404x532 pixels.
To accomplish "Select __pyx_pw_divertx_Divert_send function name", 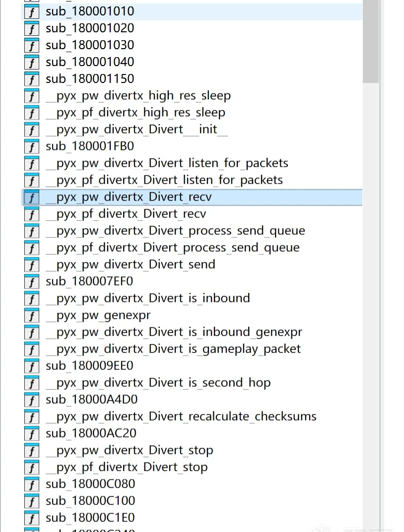I will [131, 264].
